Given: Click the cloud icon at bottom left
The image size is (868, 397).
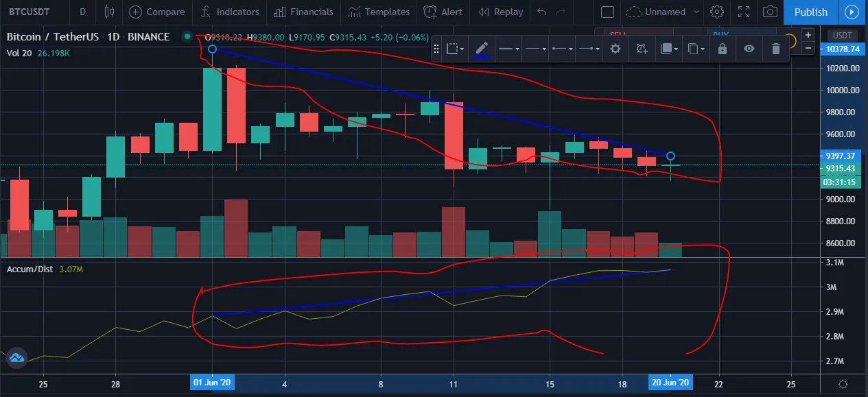Looking at the screenshot, I should (16, 358).
